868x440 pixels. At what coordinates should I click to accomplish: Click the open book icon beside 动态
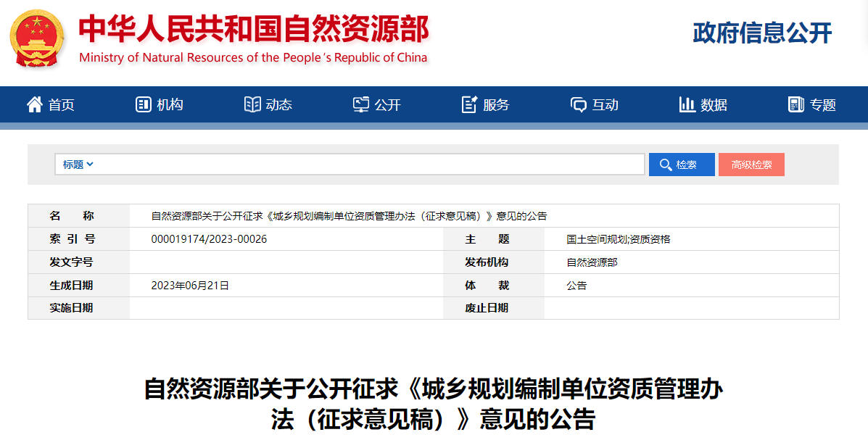[x=252, y=104]
